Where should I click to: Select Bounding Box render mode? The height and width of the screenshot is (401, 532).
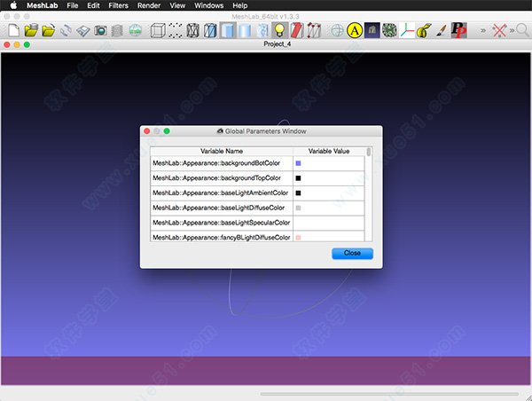[x=158, y=30]
